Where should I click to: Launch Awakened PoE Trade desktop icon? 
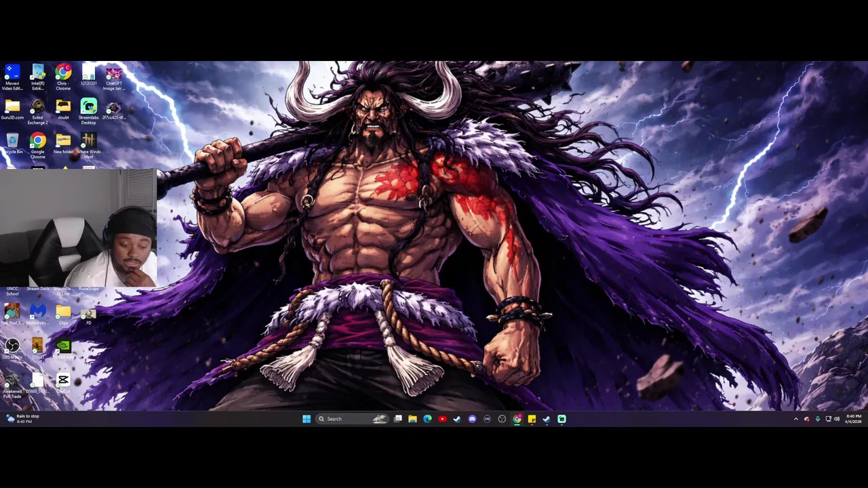[x=12, y=386]
